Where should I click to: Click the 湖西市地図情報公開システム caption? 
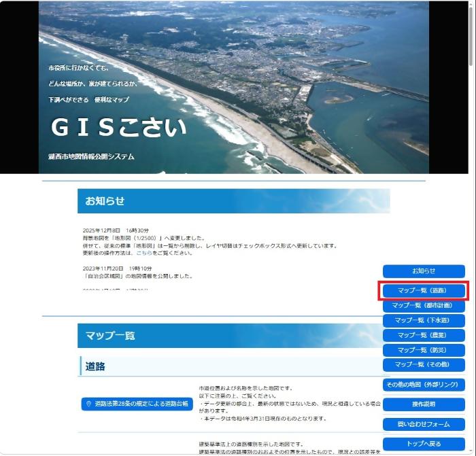(91, 156)
